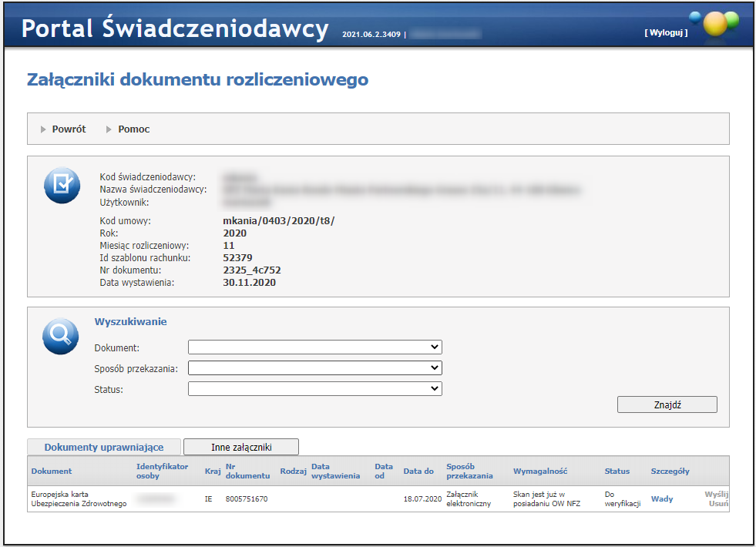Click the colored spheres logo in header
Image resolution: width=756 pixels, height=547 pixels.
(x=714, y=24)
